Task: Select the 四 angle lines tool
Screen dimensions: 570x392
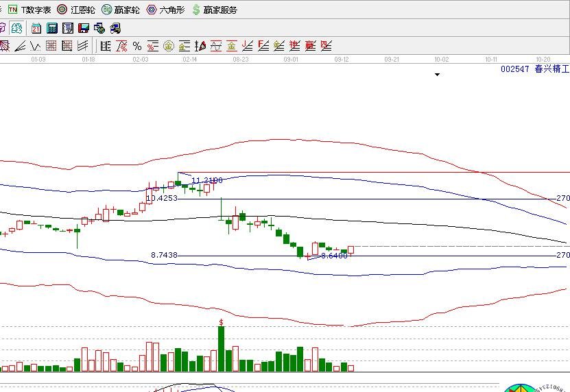Action: point(326,46)
